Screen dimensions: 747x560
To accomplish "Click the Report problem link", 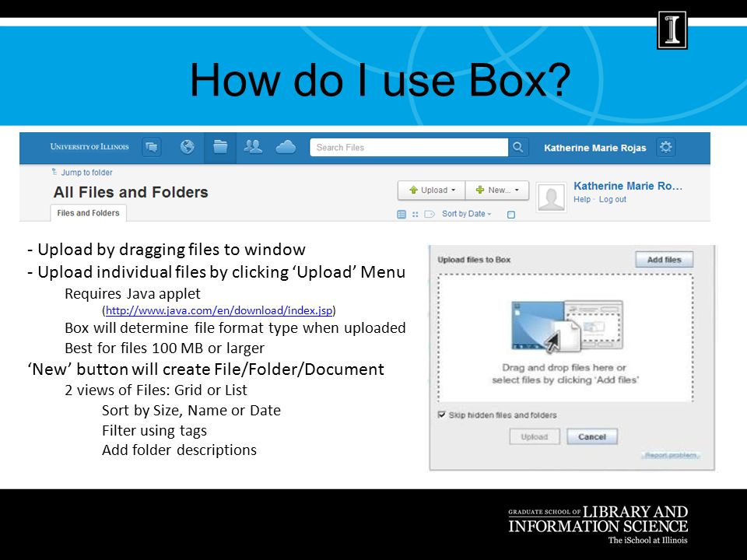I will coord(671,455).
